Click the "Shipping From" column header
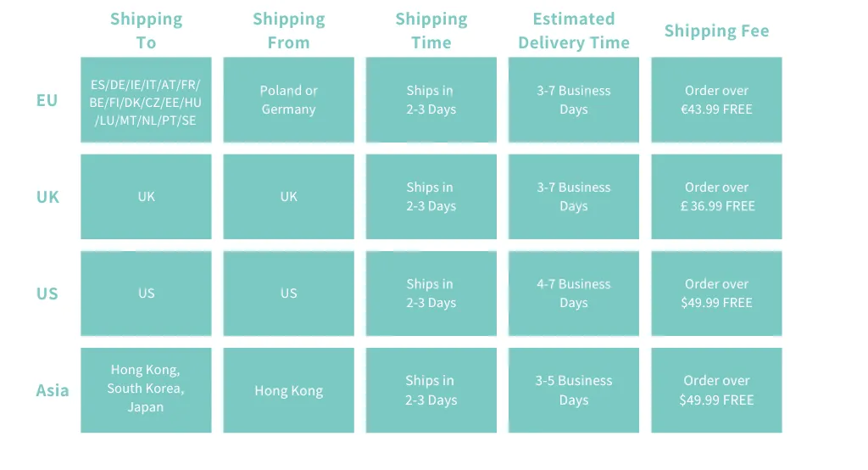Viewport: 868px width, 470px height. click(x=288, y=31)
